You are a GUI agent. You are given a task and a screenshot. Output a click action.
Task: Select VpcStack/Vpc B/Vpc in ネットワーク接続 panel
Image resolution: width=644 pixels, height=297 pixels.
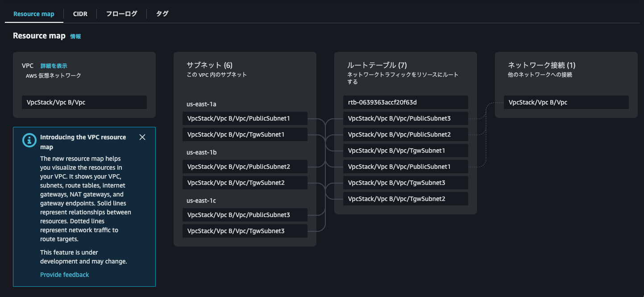[566, 102]
